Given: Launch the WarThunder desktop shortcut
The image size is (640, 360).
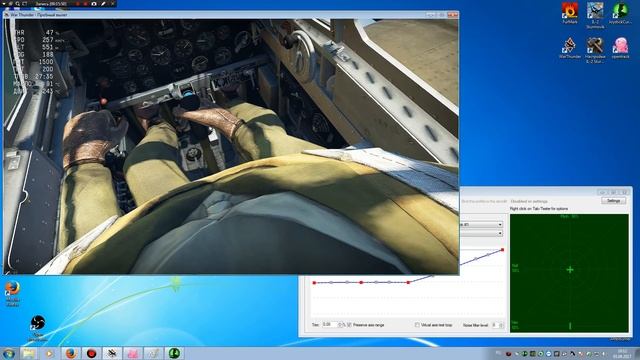Looking at the screenshot, I should [x=570, y=48].
